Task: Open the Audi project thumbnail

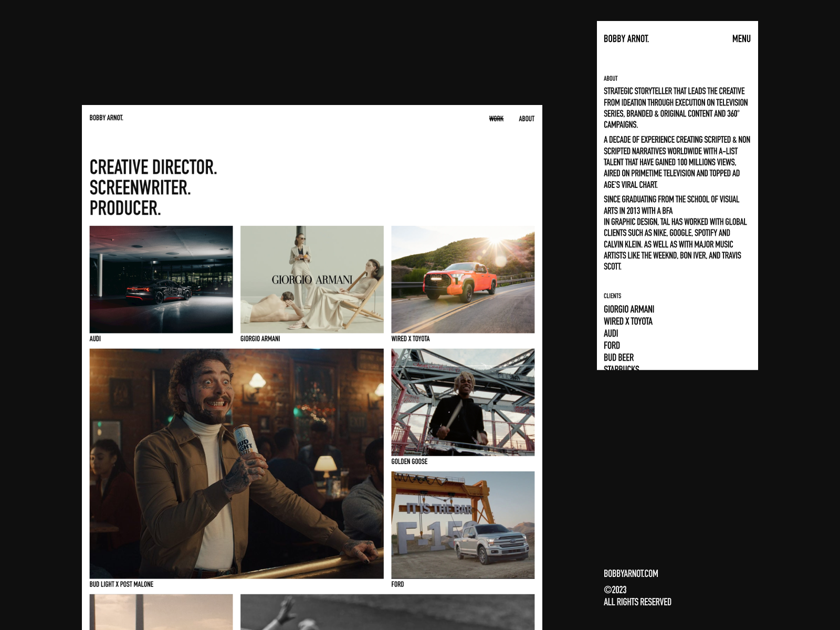Action: coord(161,279)
